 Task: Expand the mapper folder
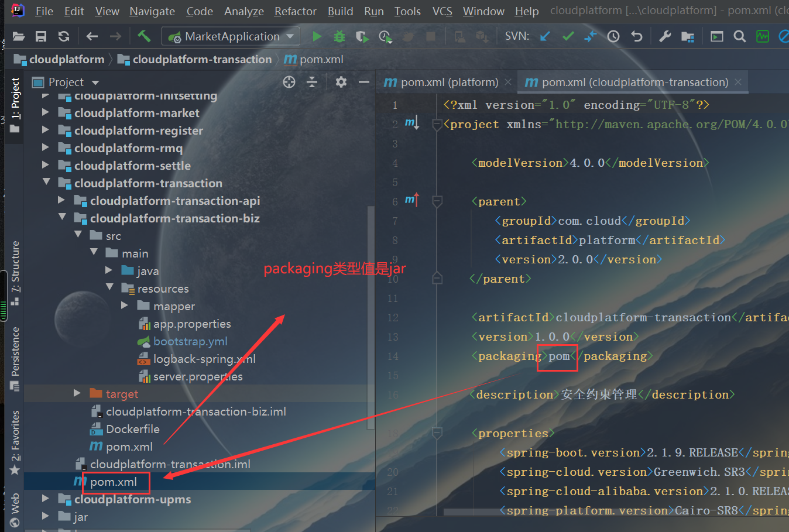125,306
